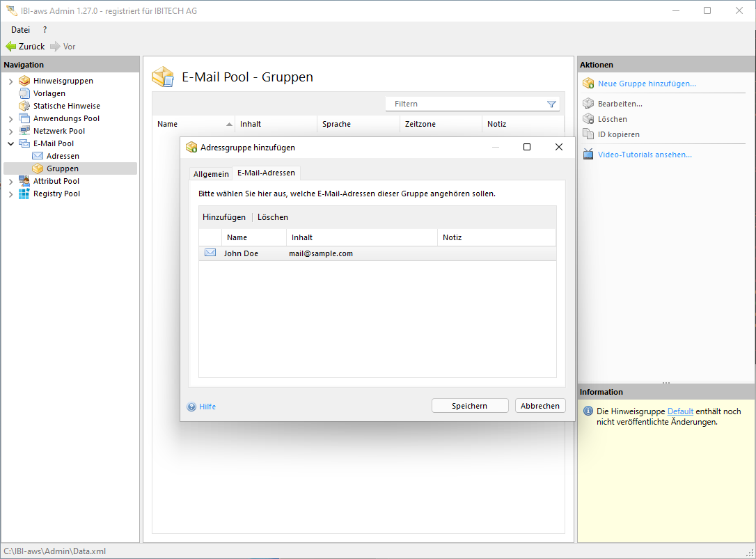This screenshot has height=559, width=756.
Task: Click the Hinweisgruppen icon in navigation
Action: click(24, 81)
